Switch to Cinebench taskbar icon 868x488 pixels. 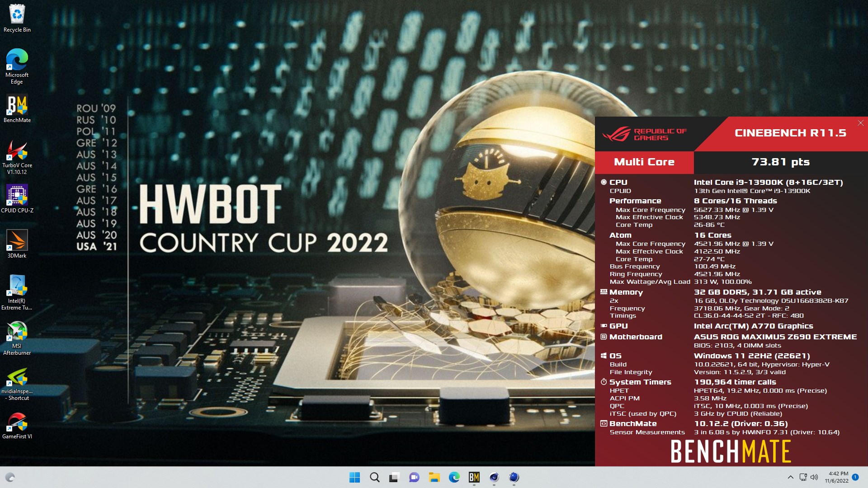pyautogui.click(x=494, y=477)
